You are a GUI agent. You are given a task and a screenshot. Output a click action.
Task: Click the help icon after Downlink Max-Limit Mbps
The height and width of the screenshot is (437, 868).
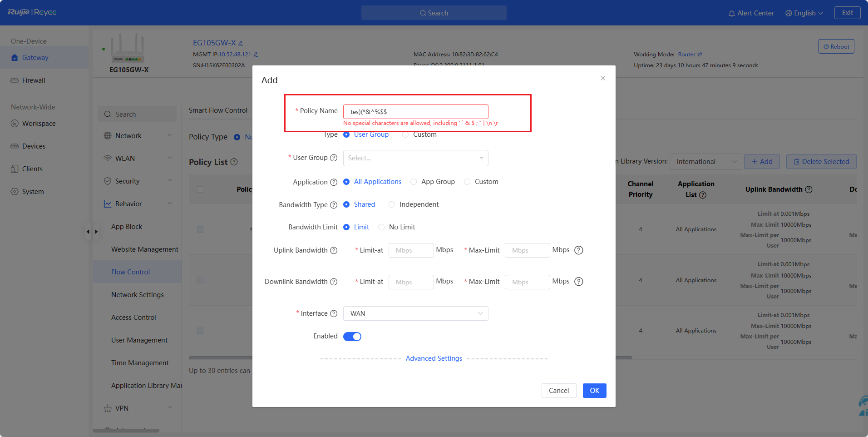579,282
